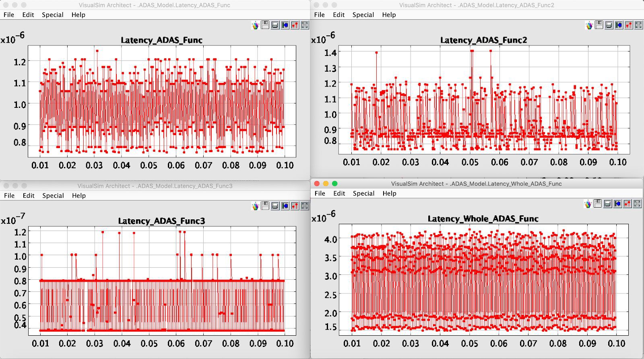Screen dimensions: 644x359
Task: Click the '2.5' y-axis label in Whole_ADAS_Func plot
Action: click(x=331, y=295)
